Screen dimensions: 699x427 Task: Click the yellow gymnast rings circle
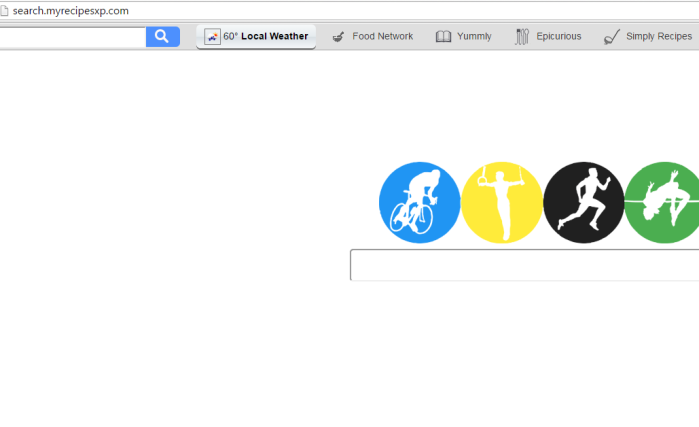[x=502, y=202]
